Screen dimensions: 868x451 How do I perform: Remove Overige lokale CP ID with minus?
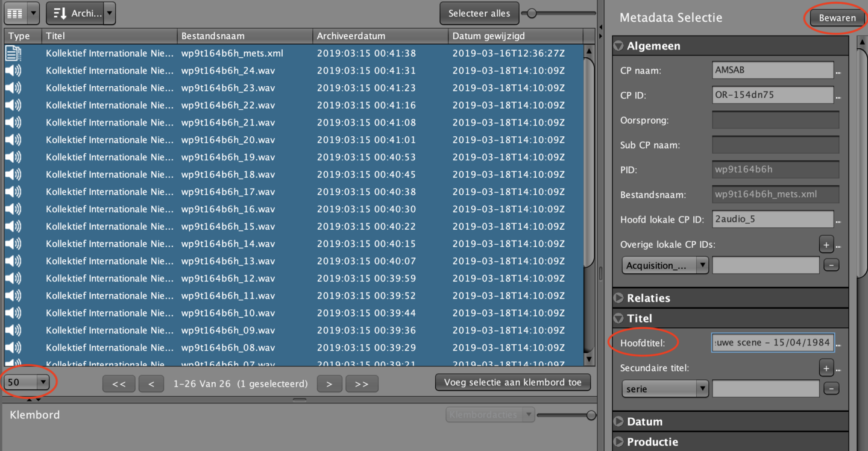[831, 265]
